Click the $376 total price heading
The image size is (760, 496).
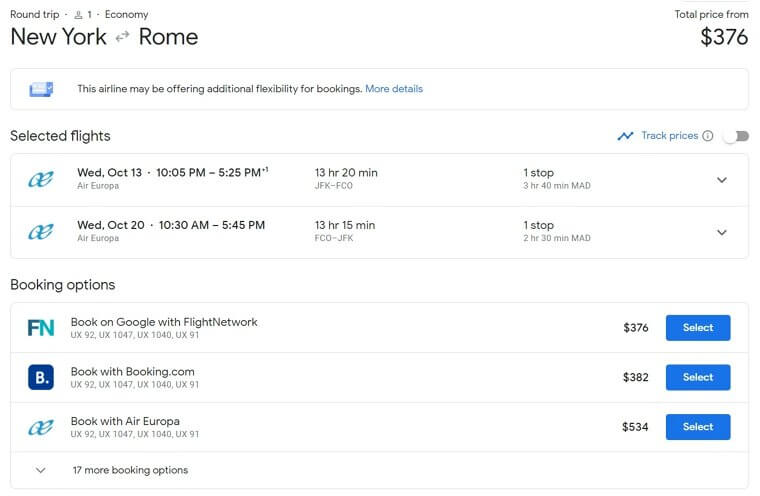click(724, 37)
